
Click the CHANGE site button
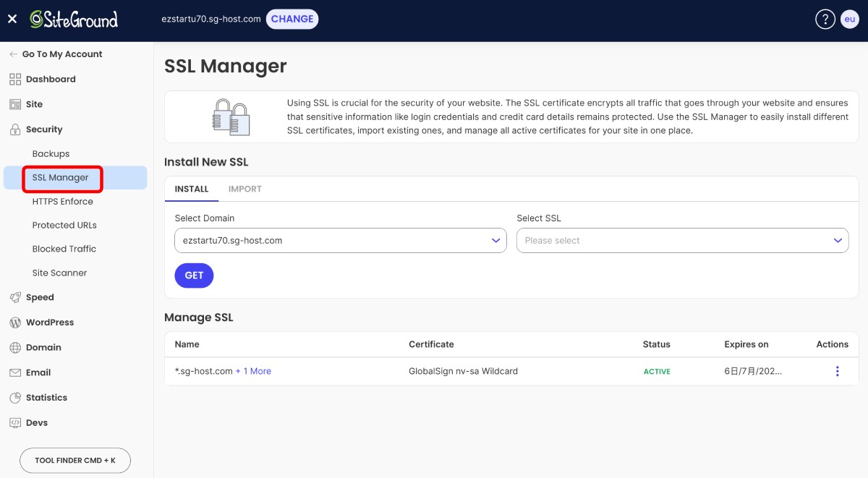tap(292, 19)
